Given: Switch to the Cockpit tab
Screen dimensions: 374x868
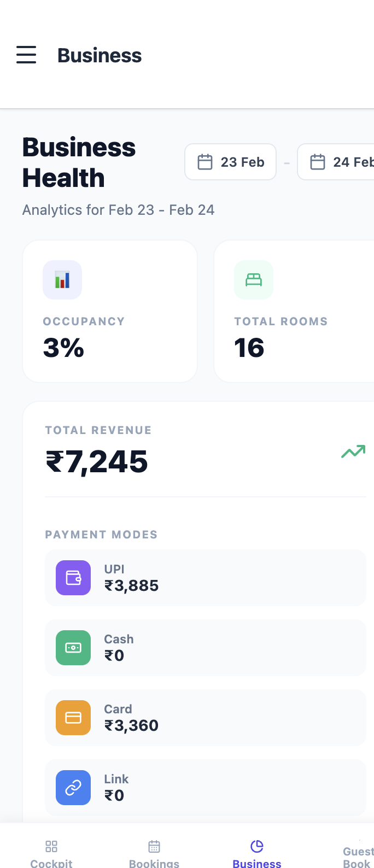Looking at the screenshot, I should pos(51,854).
